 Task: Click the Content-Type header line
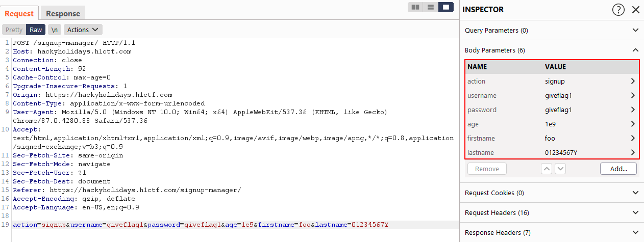[x=109, y=103]
